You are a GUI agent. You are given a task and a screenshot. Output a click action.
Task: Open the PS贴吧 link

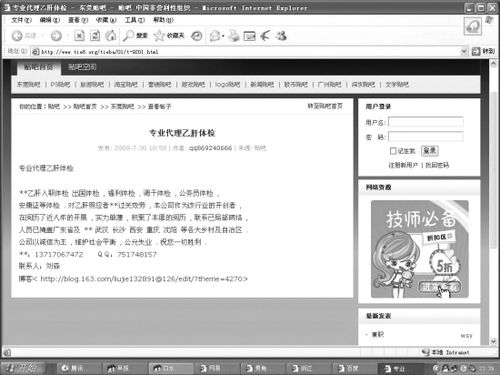click(x=60, y=84)
